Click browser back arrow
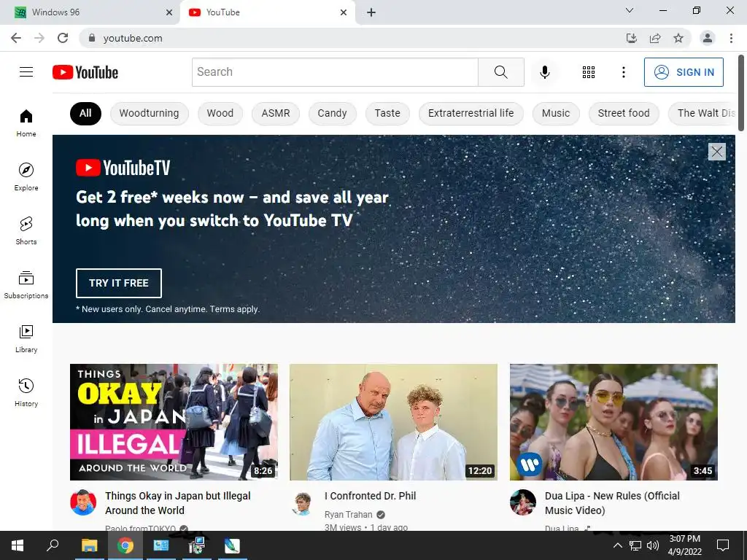This screenshot has width=747, height=560. [16, 38]
